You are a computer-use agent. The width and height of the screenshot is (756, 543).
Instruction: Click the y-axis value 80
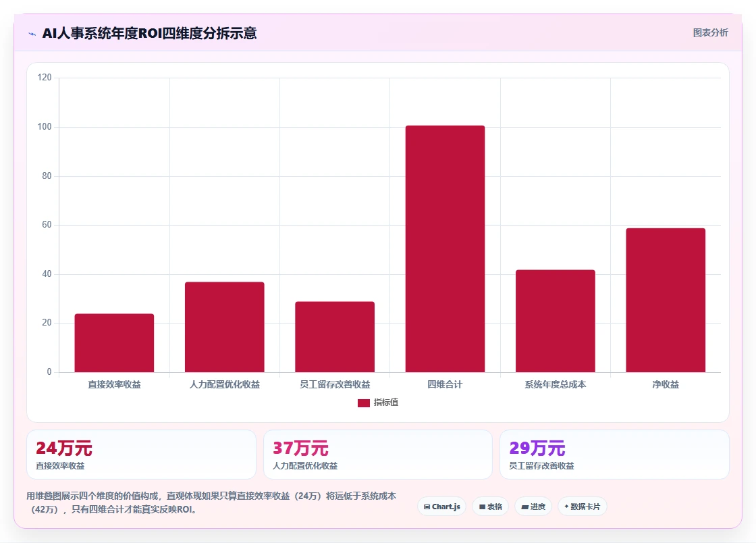pyautogui.click(x=47, y=176)
